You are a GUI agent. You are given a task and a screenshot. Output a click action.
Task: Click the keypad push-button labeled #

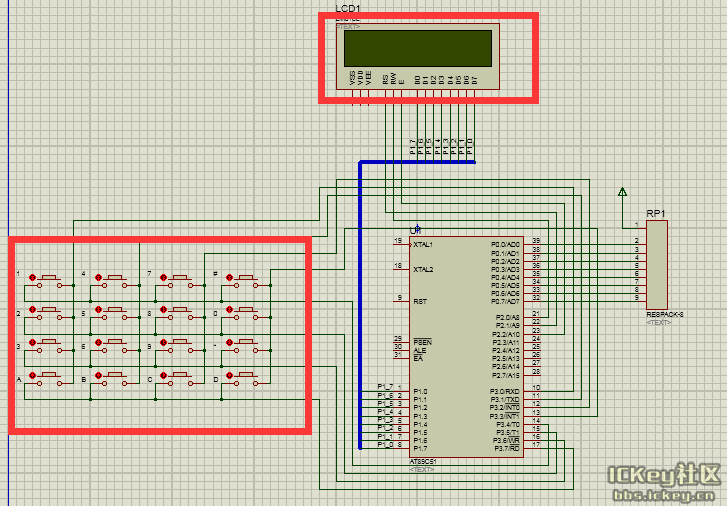246,282
